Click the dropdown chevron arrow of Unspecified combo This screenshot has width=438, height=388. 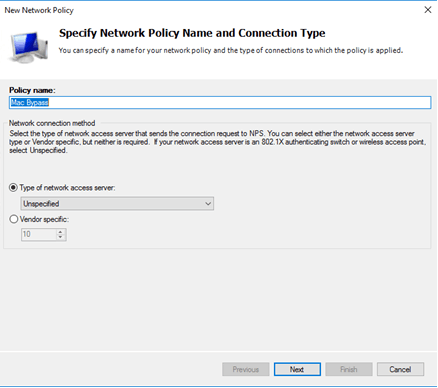coord(208,203)
